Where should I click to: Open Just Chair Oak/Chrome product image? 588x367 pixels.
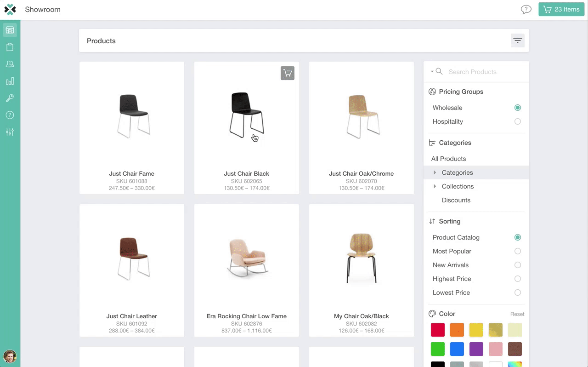pyautogui.click(x=363, y=116)
